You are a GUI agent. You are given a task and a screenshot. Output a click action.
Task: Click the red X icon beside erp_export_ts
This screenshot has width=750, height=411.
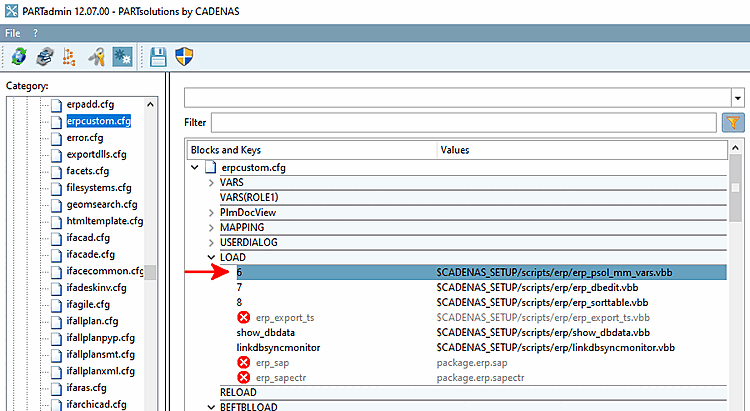pyautogui.click(x=243, y=317)
